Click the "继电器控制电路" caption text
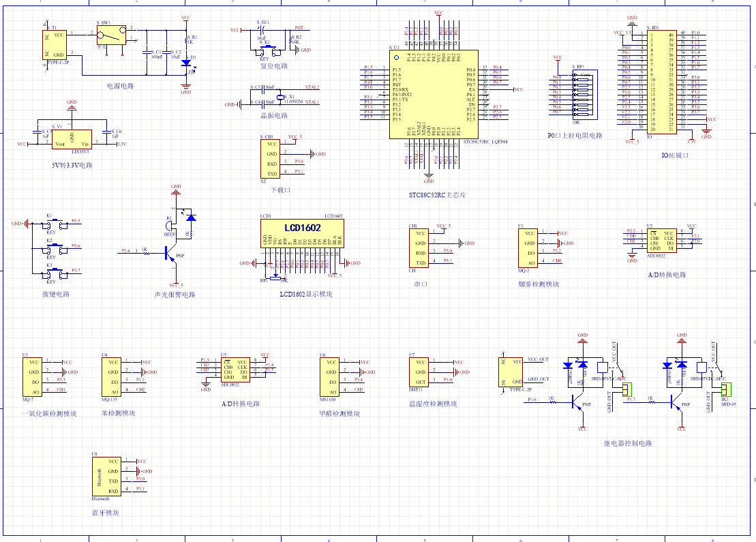The width and height of the screenshot is (756, 542). pos(627,443)
